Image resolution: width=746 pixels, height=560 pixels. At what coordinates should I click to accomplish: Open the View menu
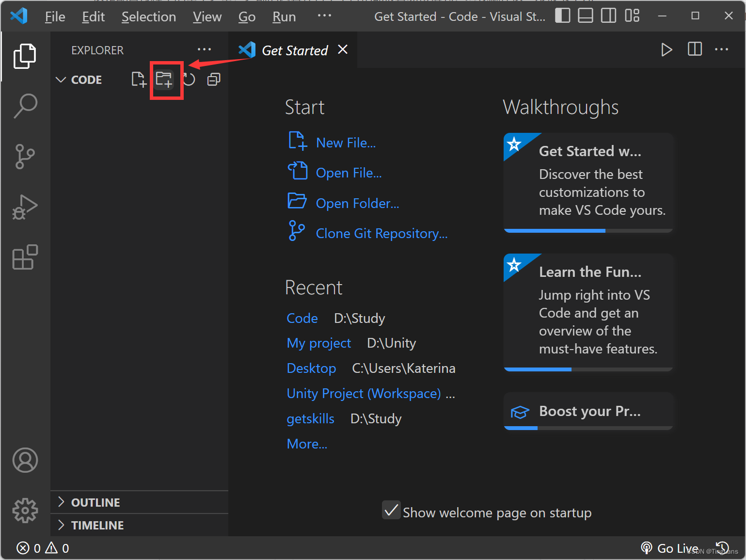coord(207,16)
